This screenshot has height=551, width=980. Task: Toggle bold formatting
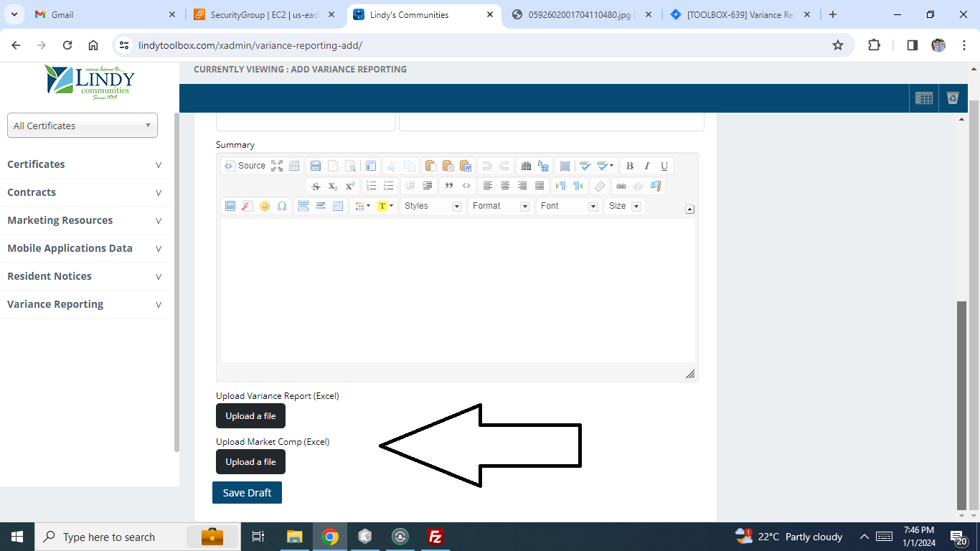point(630,166)
